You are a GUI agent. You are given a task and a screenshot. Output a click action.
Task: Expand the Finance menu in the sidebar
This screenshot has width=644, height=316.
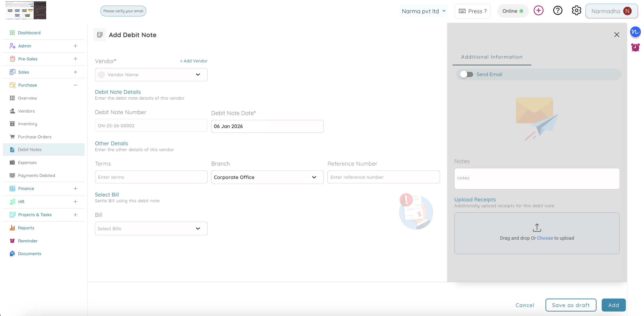[75, 188]
